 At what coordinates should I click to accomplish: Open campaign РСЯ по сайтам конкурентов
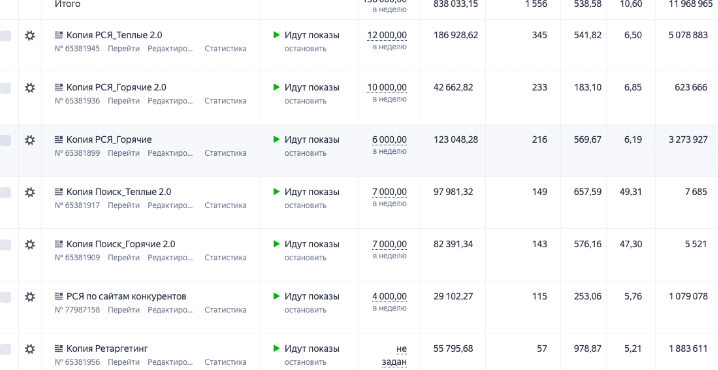(x=126, y=297)
